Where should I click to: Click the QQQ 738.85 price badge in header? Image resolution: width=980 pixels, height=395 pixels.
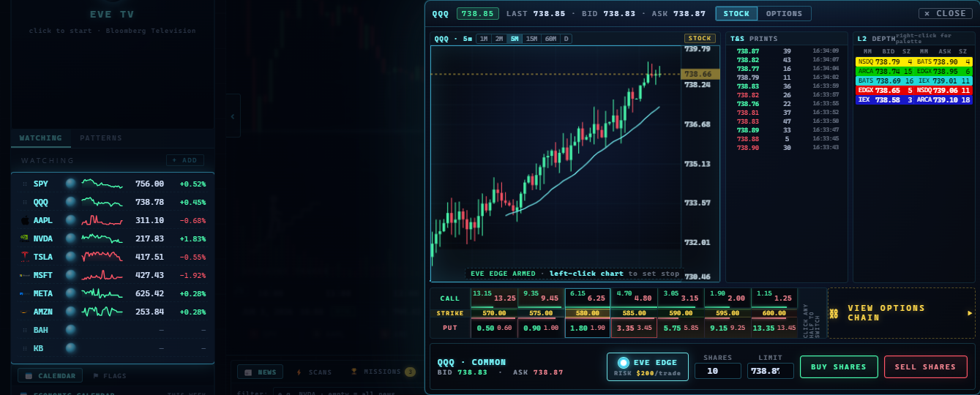[477, 13]
